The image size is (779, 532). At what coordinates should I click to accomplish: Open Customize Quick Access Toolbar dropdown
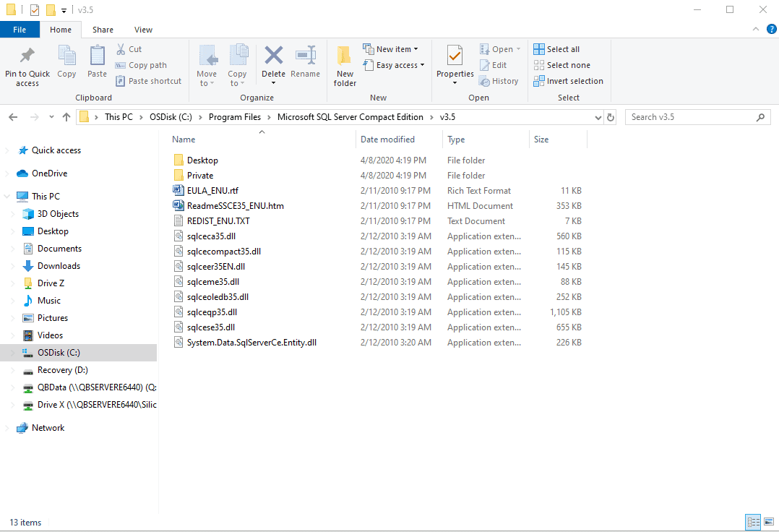64,10
